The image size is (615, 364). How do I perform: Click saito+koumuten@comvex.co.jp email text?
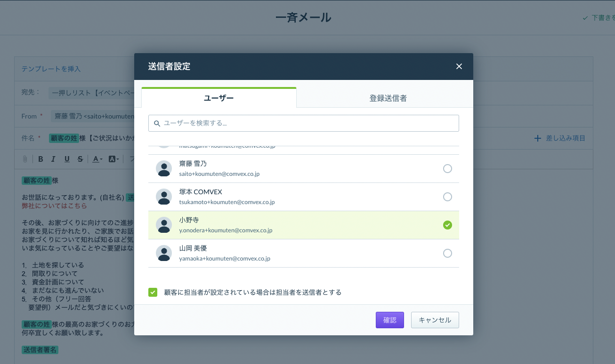tap(219, 174)
